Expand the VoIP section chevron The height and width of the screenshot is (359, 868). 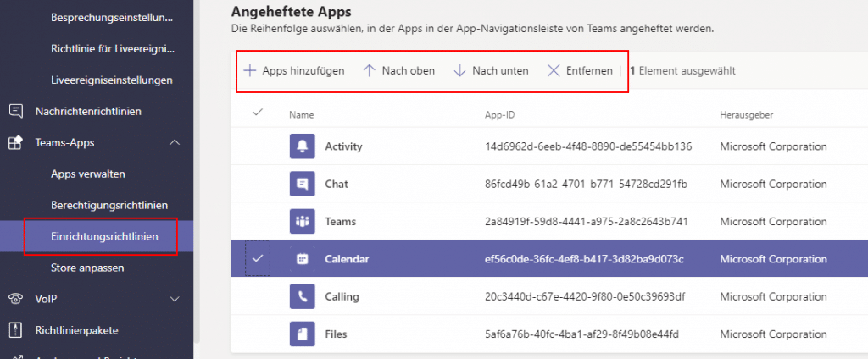[175, 299]
